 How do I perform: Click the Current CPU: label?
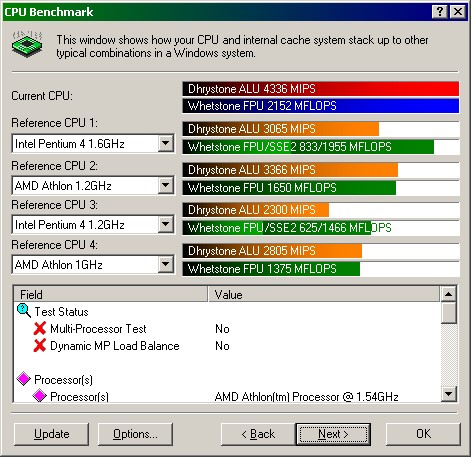click(42, 96)
